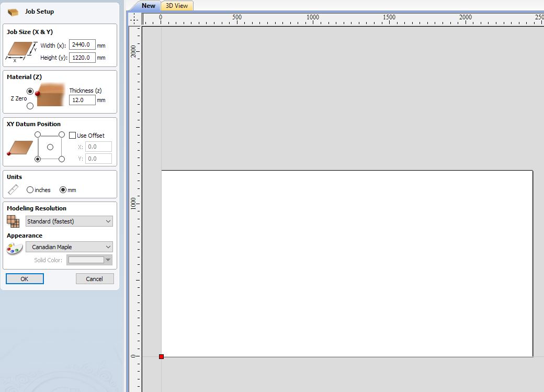Switch units to mm
The width and height of the screenshot is (544, 392).
[x=63, y=190]
